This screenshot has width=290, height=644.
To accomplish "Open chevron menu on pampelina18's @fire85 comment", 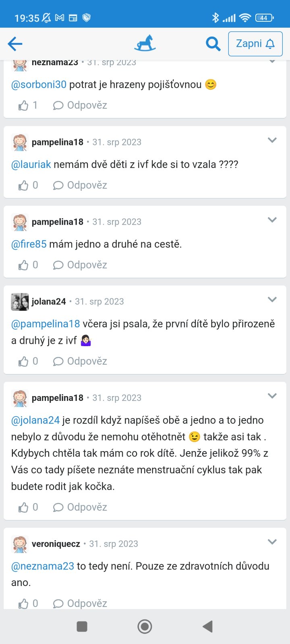I will (272, 220).
